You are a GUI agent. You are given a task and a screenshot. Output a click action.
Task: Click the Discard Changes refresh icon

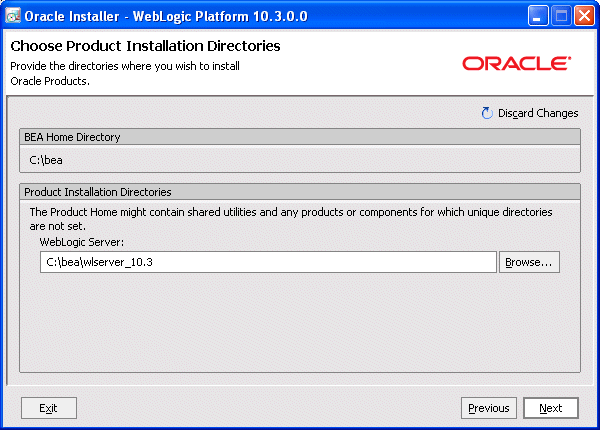click(487, 113)
